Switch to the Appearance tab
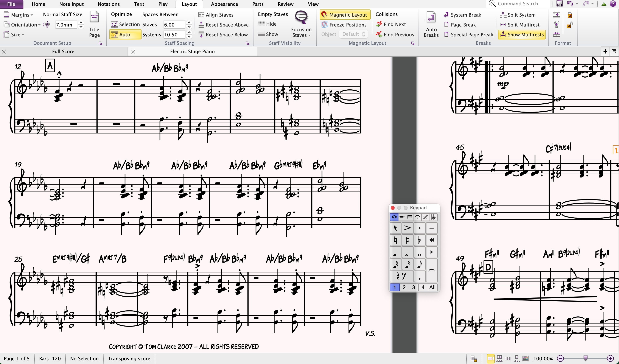619x364 pixels. coord(224,4)
